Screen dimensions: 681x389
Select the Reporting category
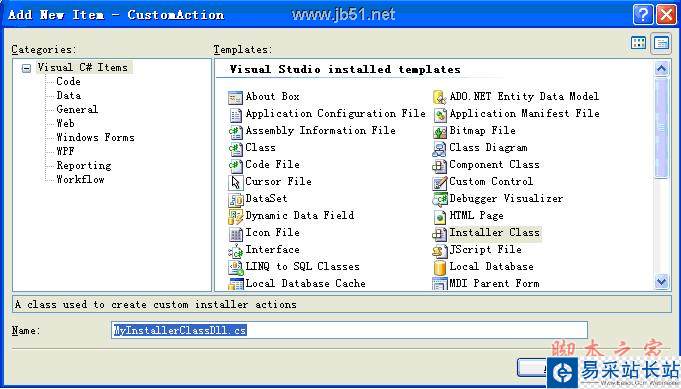(x=84, y=165)
